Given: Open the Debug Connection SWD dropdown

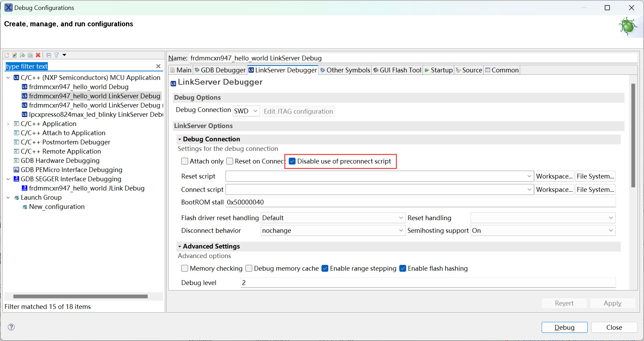Looking at the screenshot, I should tap(246, 111).
